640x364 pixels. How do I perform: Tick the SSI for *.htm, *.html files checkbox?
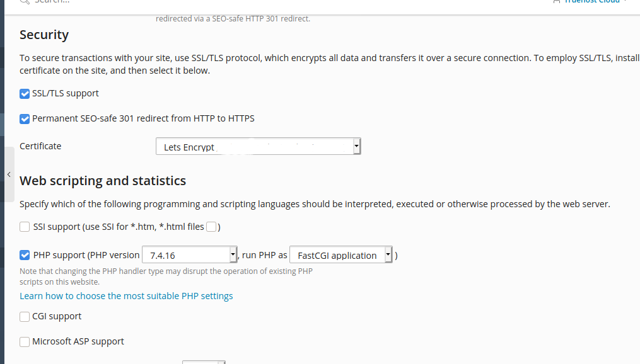(211, 227)
